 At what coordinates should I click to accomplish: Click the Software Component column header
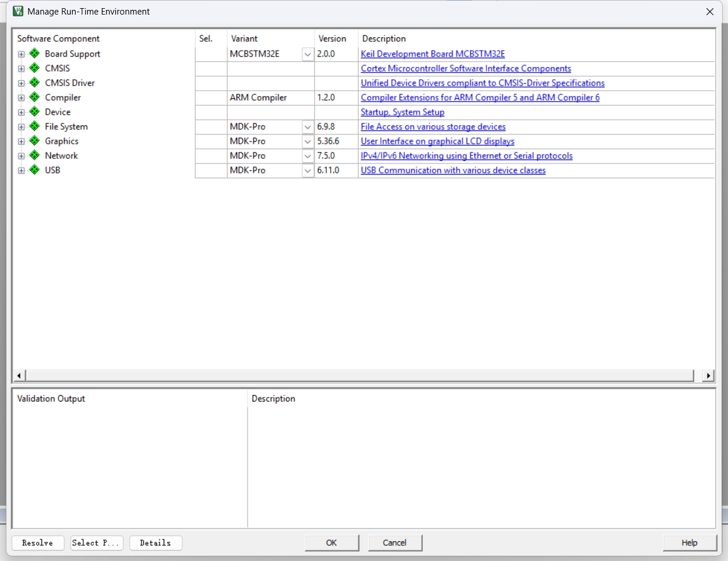58,38
